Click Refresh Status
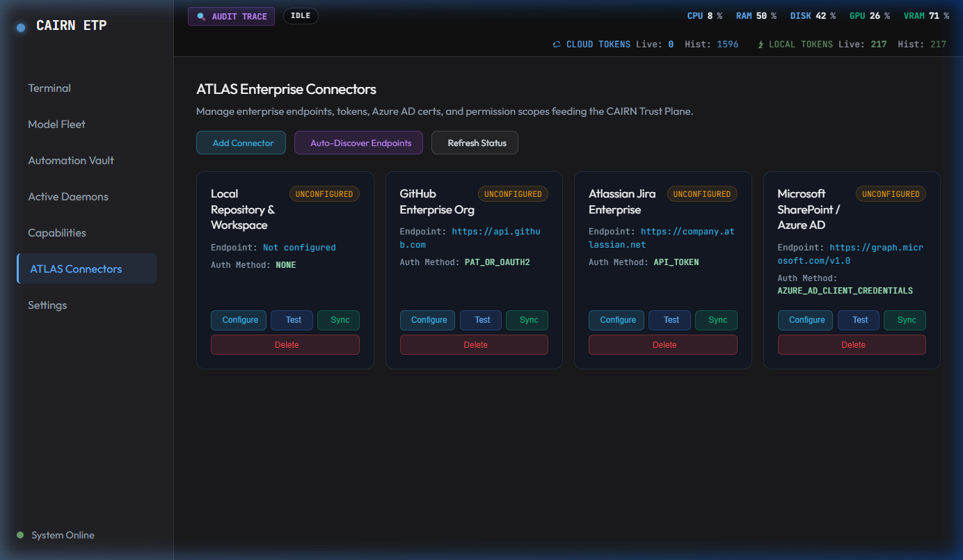This screenshot has width=963, height=560. click(x=475, y=143)
